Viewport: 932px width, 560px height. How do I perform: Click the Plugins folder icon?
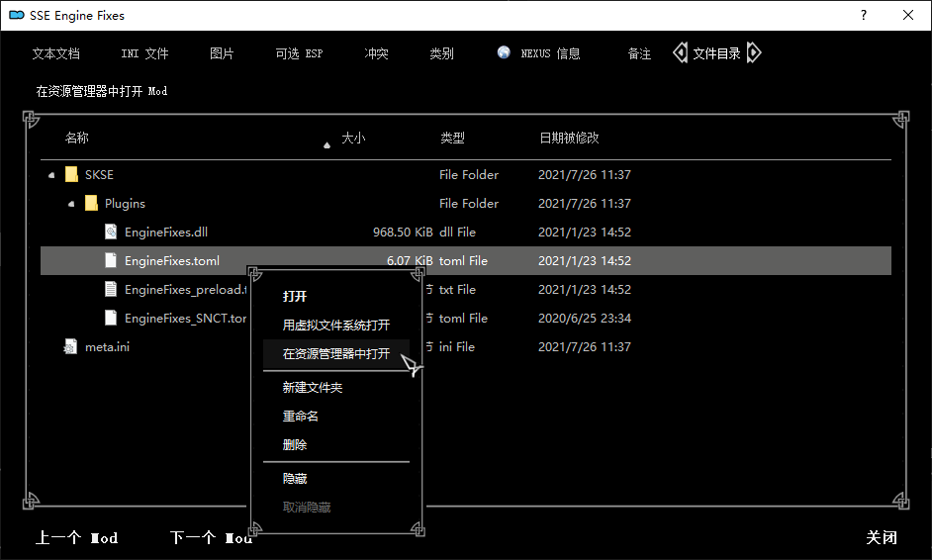[x=92, y=203]
